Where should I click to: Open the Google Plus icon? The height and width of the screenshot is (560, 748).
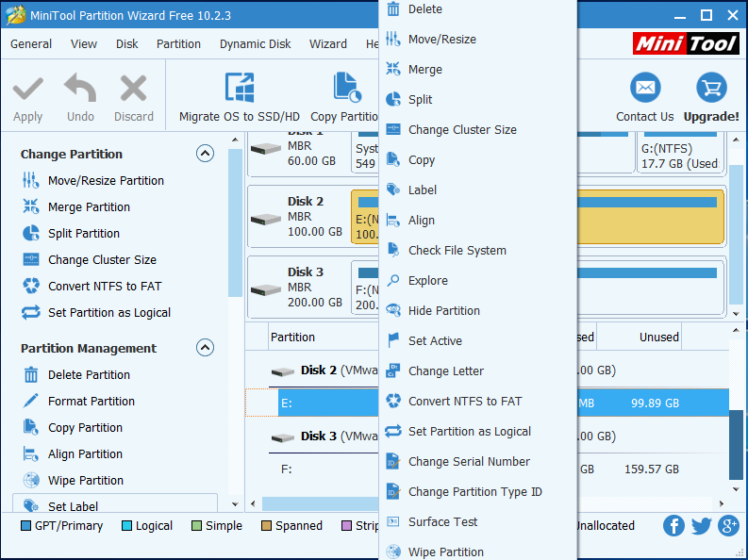728,526
